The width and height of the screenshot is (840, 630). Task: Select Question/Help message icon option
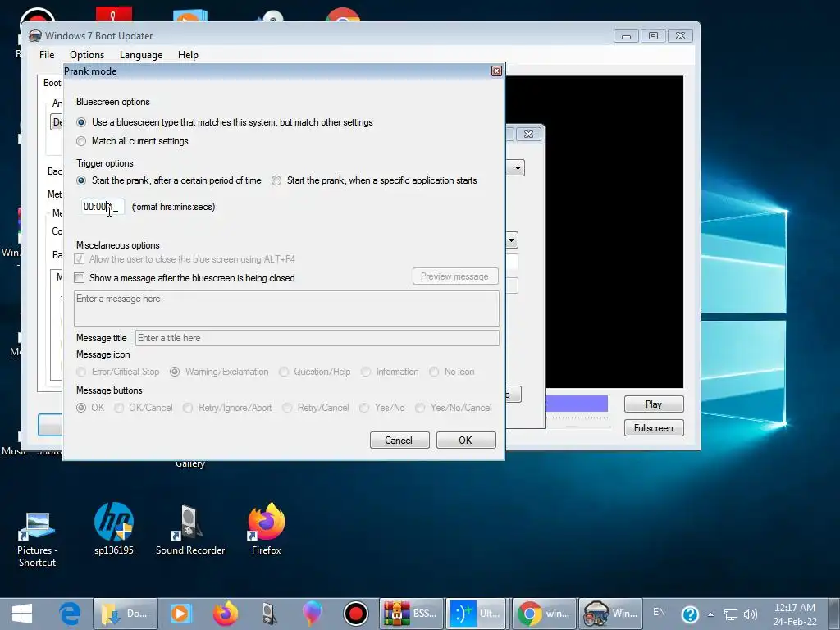tap(283, 372)
